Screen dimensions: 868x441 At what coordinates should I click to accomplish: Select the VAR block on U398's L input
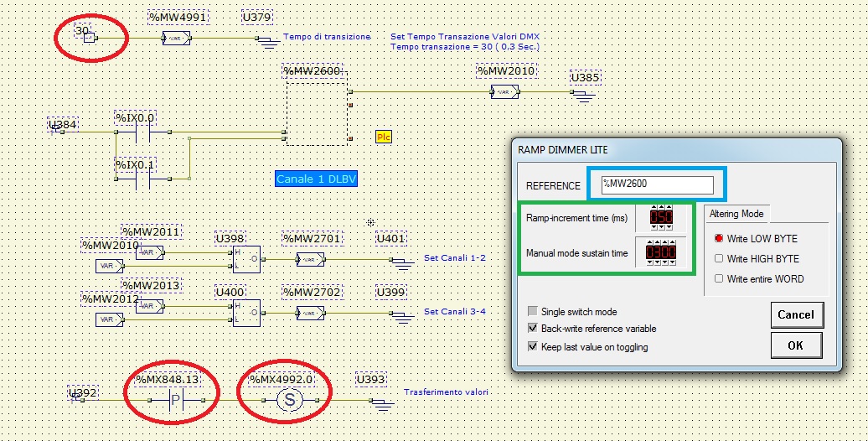click(110, 266)
